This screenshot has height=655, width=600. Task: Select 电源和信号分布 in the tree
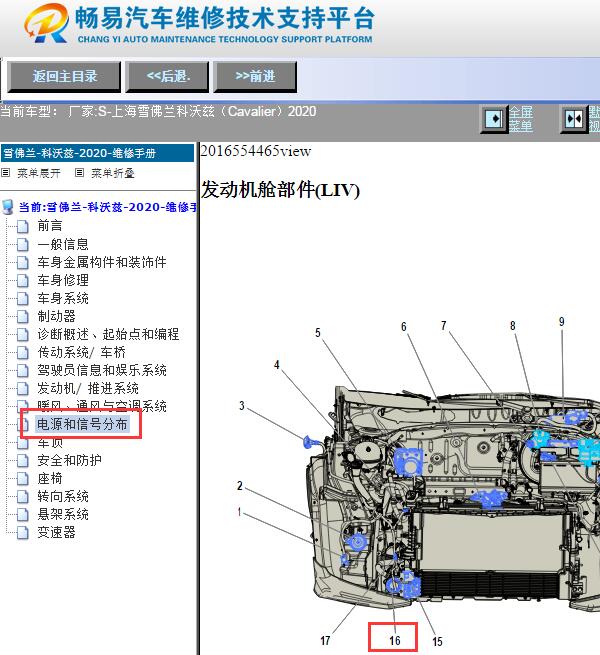82,424
